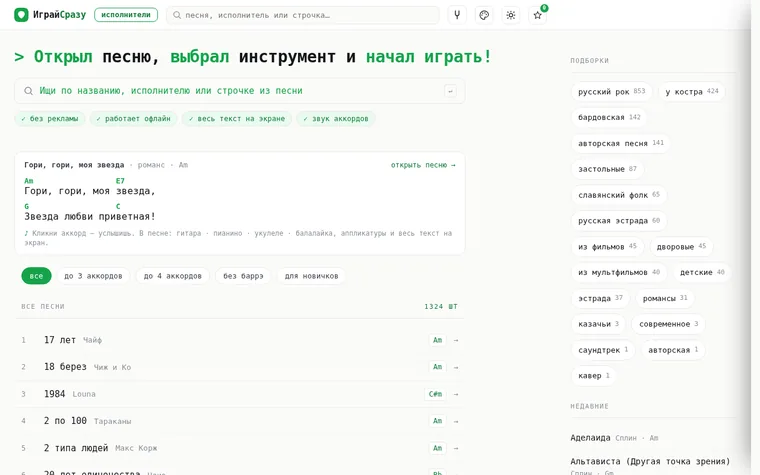Click the без рекламы feature chip

click(50, 119)
